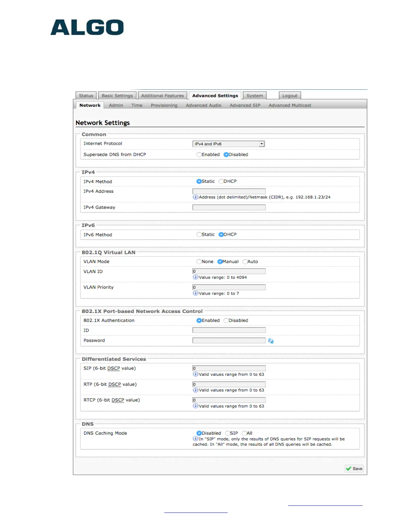Click the Logout tab
This screenshot has height=532, width=411.
(290, 96)
